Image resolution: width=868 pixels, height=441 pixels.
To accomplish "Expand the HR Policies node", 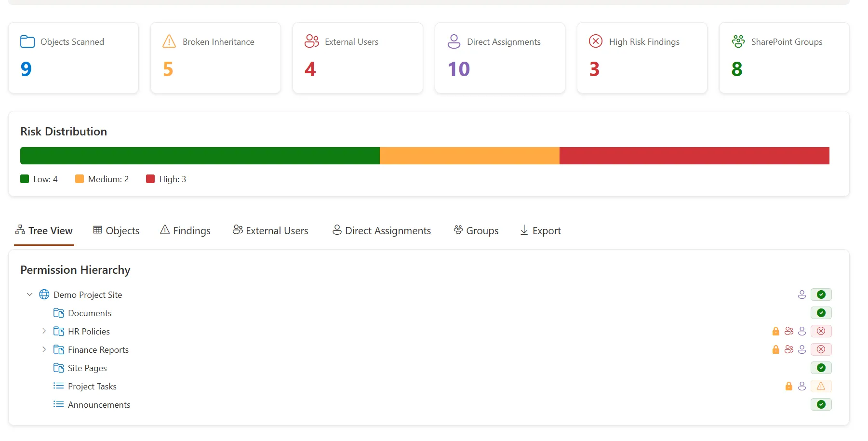I will 44,331.
